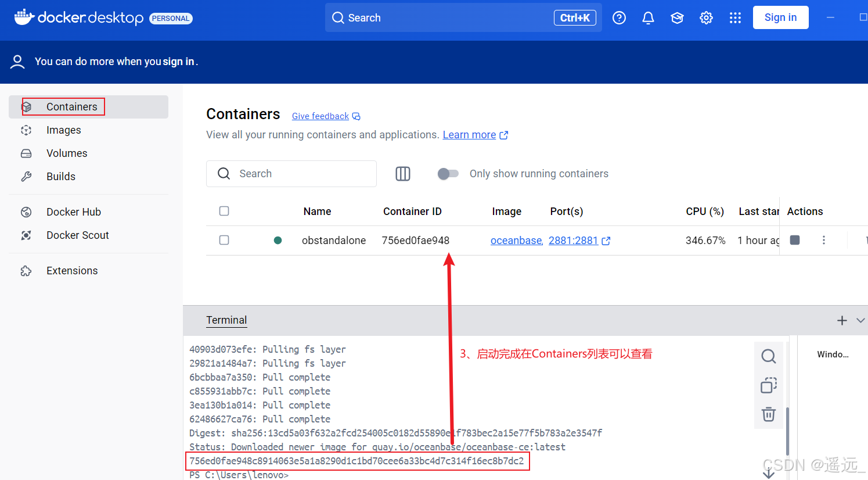Open the Volumes sidebar item

88,153
